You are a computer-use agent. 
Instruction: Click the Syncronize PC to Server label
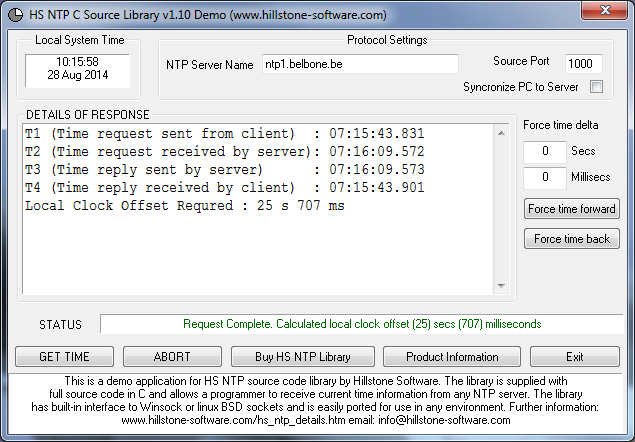click(520, 87)
